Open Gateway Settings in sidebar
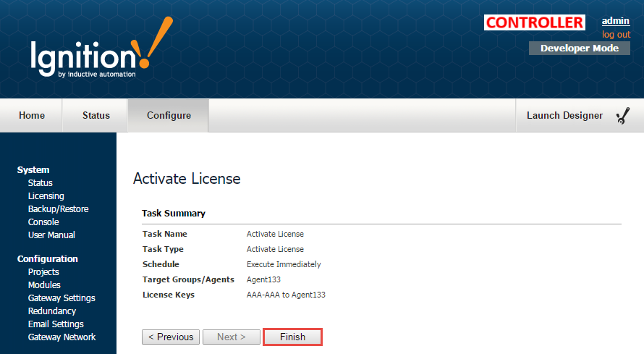The width and height of the screenshot is (644, 354). (x=62, y=298)
